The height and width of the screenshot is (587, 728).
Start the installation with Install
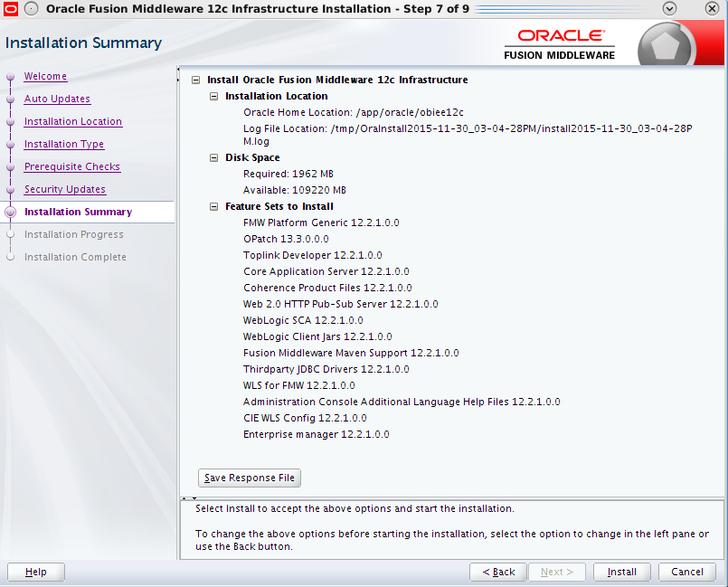click(x=621, y=572)
